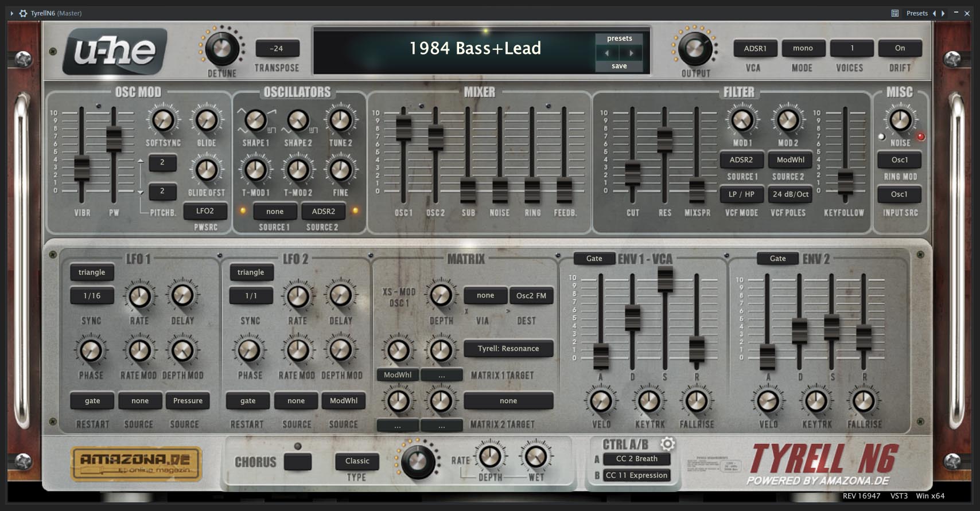Viewport: 980px width, 511px height.
Task: Open filter SOURCE 1 ADSR2 selector
Action: 741,160
